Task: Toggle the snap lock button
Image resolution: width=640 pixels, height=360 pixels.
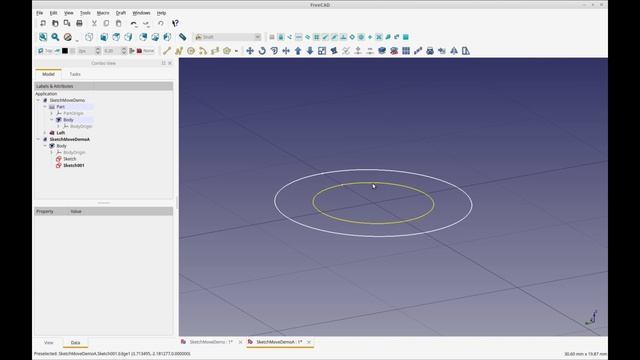Action: pos(281,37)
